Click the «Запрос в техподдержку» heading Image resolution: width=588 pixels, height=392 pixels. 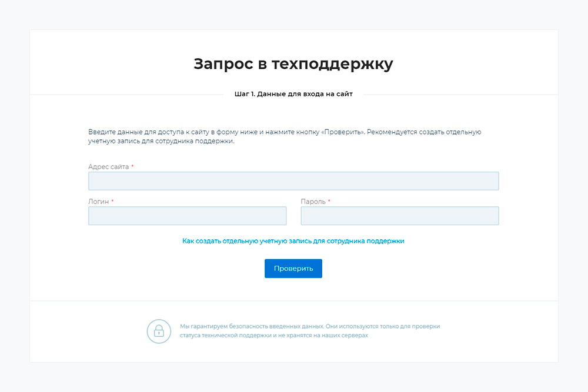[293, 64]
